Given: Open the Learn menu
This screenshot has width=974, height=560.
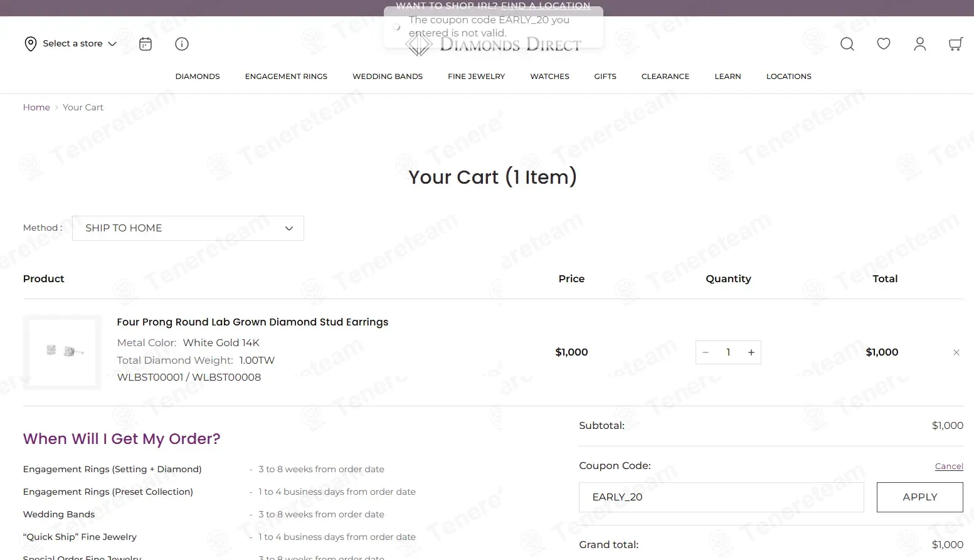Looking at the screenshot, I should point(728,77).
